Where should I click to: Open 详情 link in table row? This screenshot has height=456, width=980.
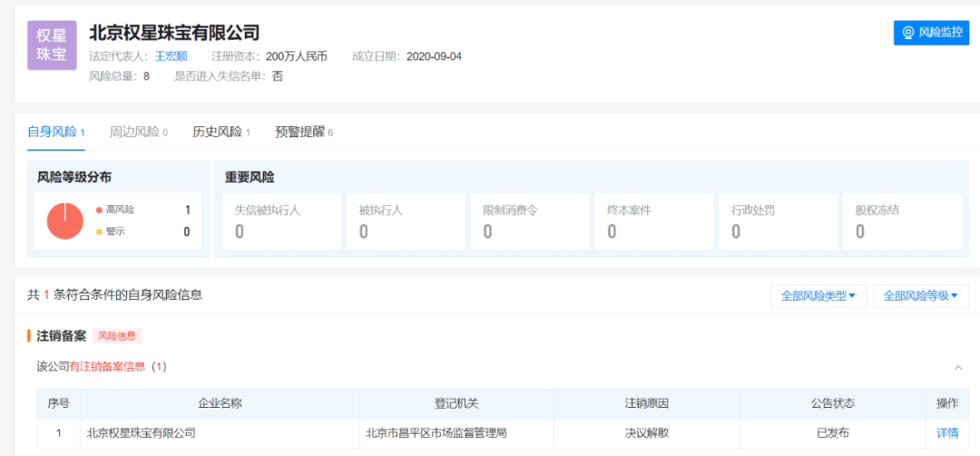point(946,433)
